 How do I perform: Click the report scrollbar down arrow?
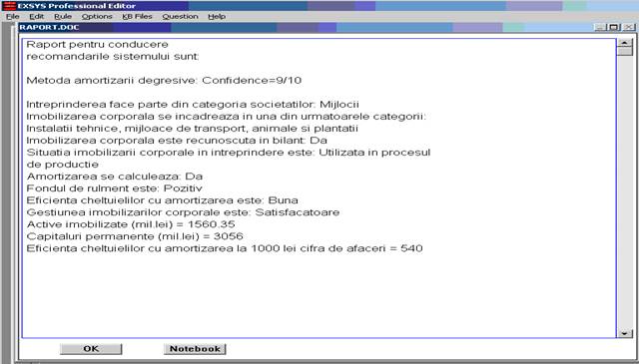tap(624, 333)
